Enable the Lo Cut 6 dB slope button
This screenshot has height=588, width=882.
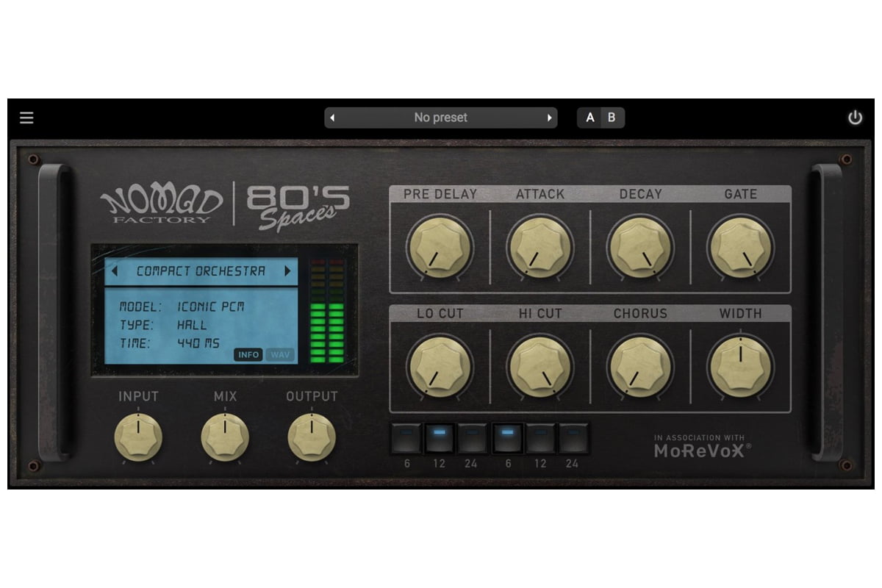[406, 438]
